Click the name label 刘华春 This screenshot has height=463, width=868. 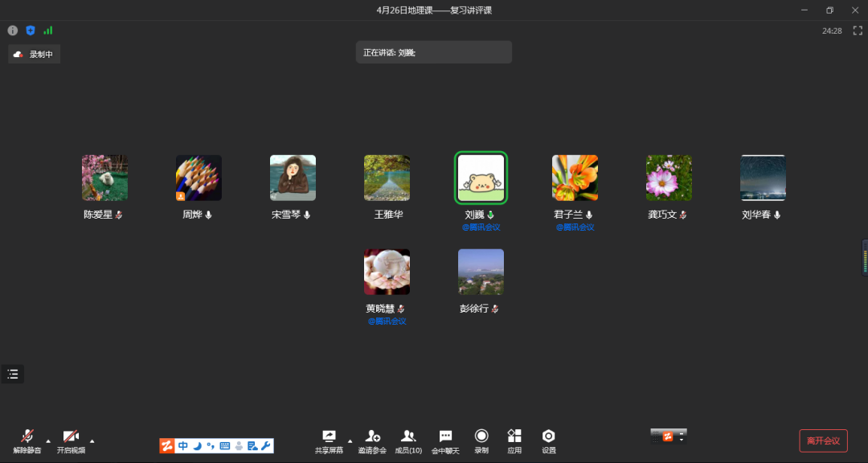(757, 215)
